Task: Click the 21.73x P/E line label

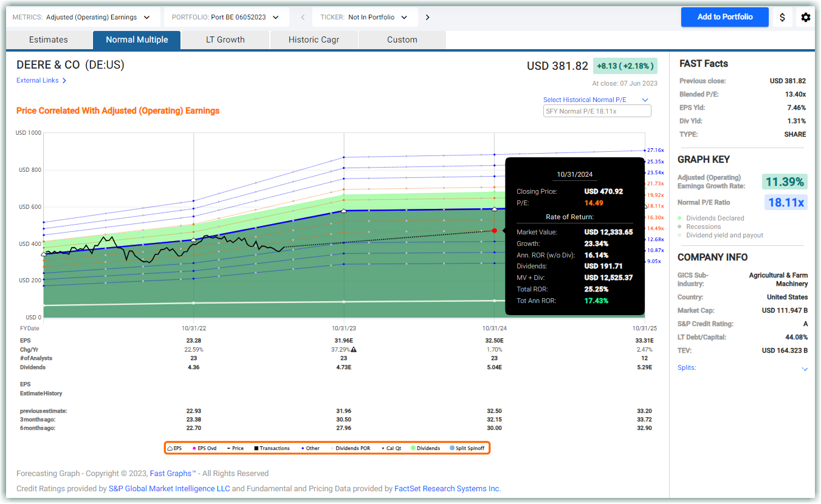Action: point(656,183)
